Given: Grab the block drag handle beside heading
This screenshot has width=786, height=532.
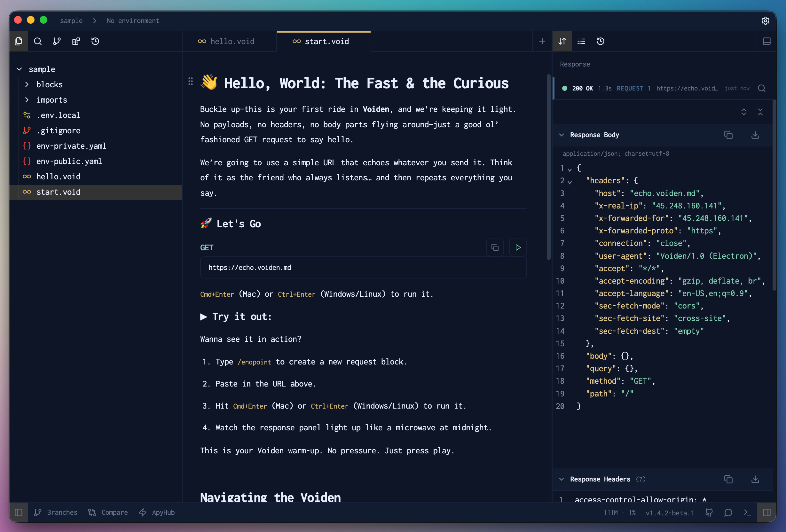Looking at the screenshot, I should pyautogui.click(x=190, y=81).
